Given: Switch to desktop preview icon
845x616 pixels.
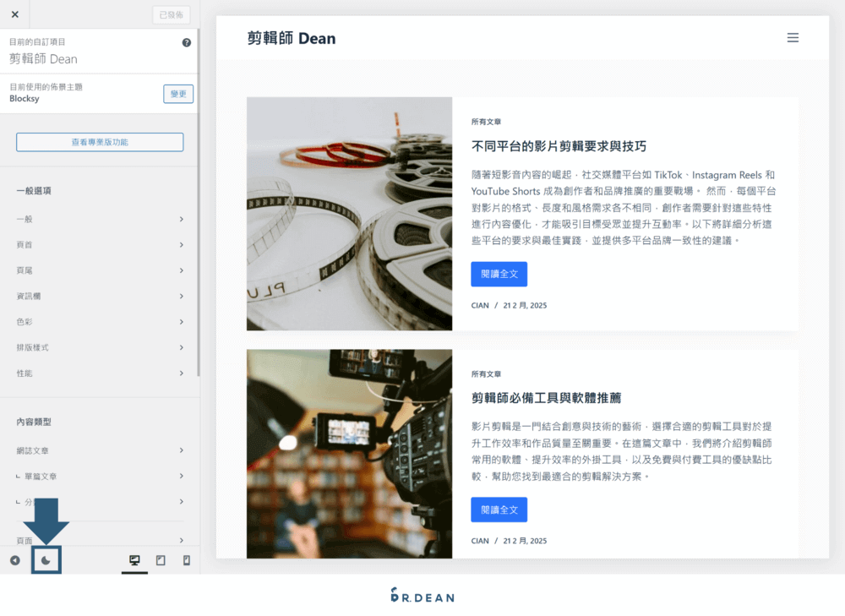Looking at the screenshot, I should (x=134, y=559).
